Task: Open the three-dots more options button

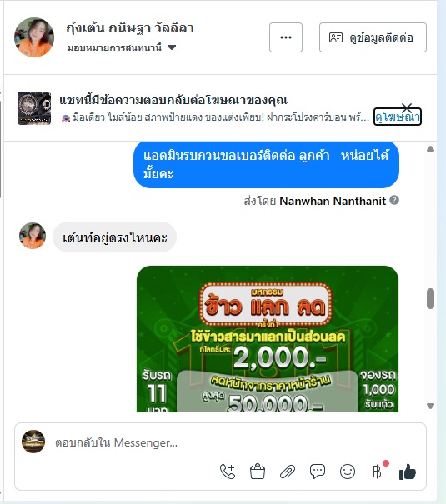Action: pyautogui.click(x=286, y=37)
